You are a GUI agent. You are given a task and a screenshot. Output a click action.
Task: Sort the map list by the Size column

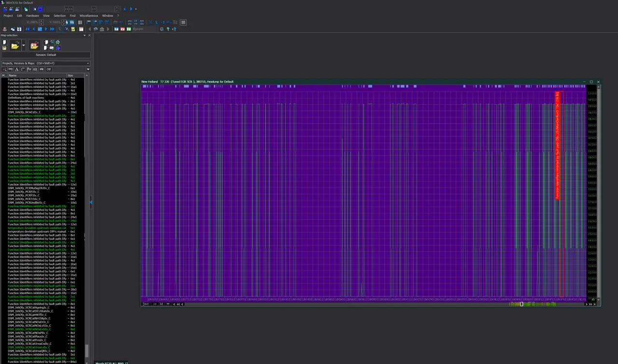(75, 75)
